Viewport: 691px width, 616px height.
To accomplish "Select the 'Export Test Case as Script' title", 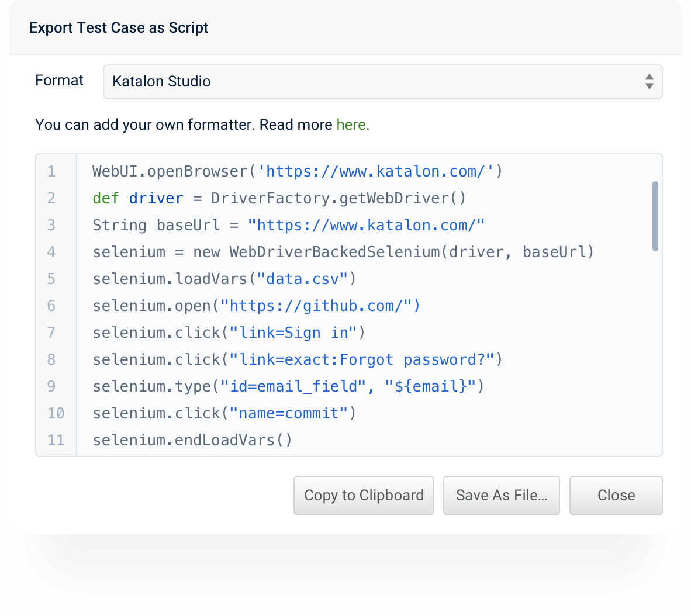I will coord(119,27).
